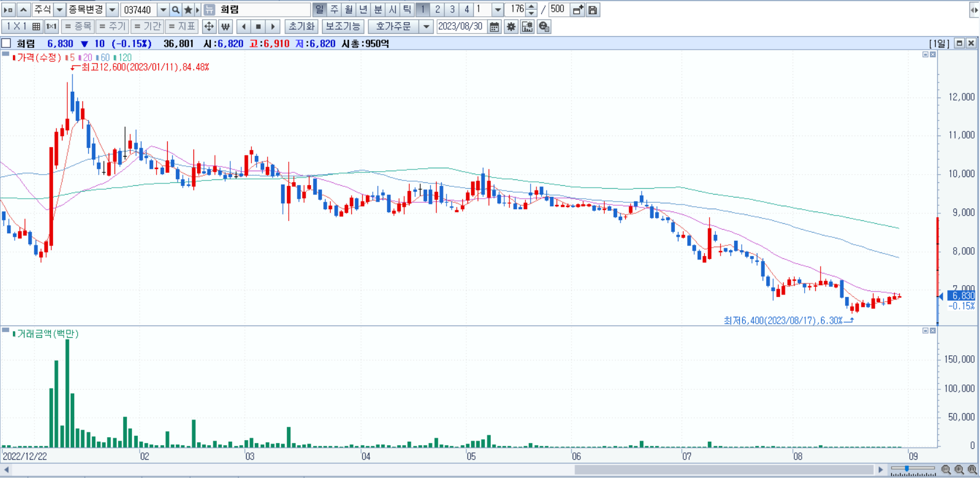Image resolution: width=980 pixels, height=478 pixels.
Task: Click the panel toggle icon at the toolbar's left edge
Action: [8, 10]
